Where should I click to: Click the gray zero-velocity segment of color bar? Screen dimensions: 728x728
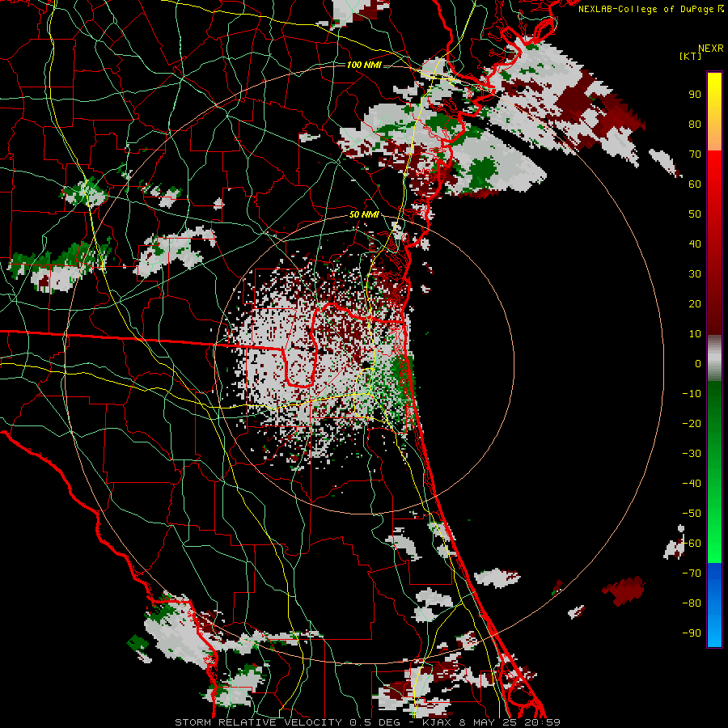click(x=714, y=358)
